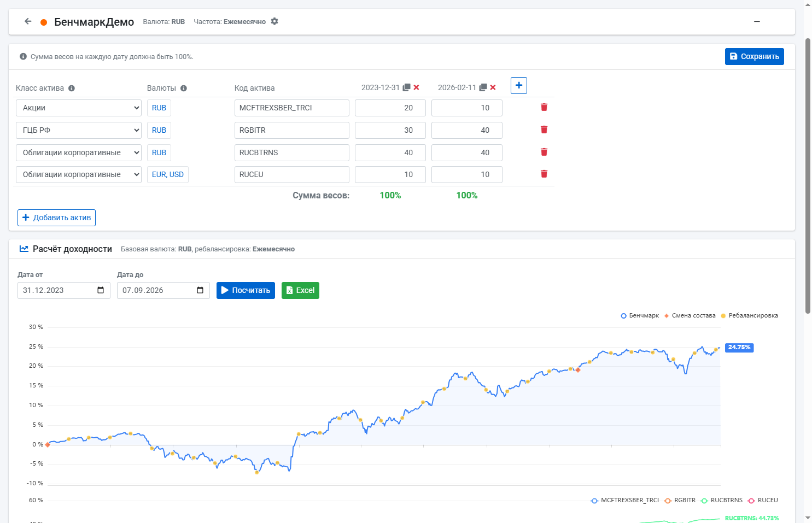
Task: Delete the MCFTREXSBER_TRCI asset row
Action: click(544, 107)
